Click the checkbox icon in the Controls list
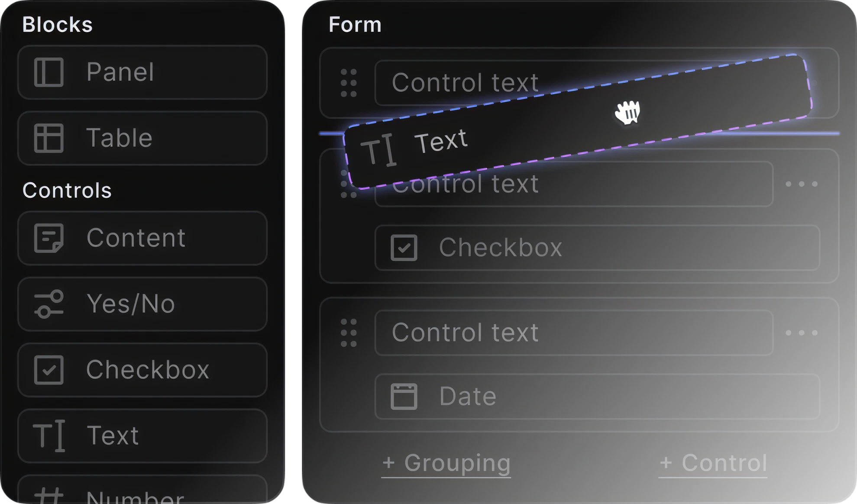857x504 pixels. (49, 370)
